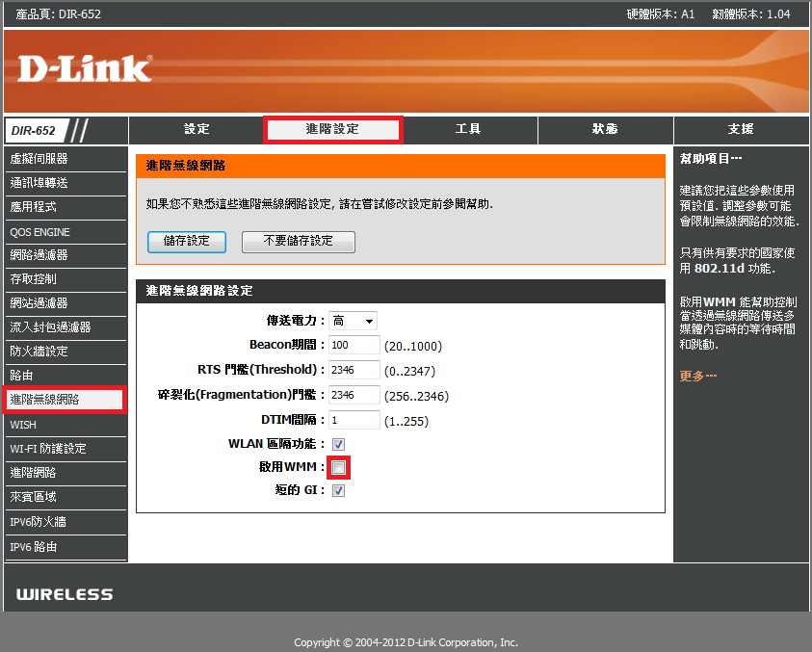Click the 碎裂化 Fragmentation 門檻 field
The width and height of the screenshot is (812, 652).
click(354, 395)
